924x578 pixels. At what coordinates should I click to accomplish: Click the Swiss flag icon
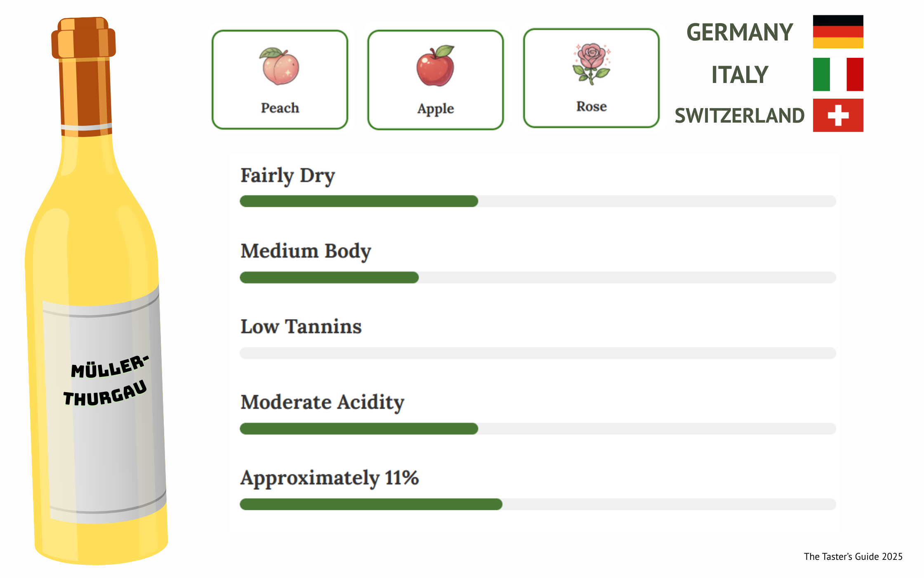838,115
